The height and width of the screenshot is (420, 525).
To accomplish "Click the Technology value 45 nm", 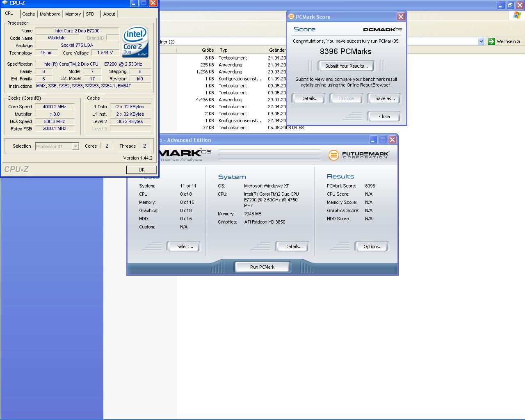I will (46, 52).
